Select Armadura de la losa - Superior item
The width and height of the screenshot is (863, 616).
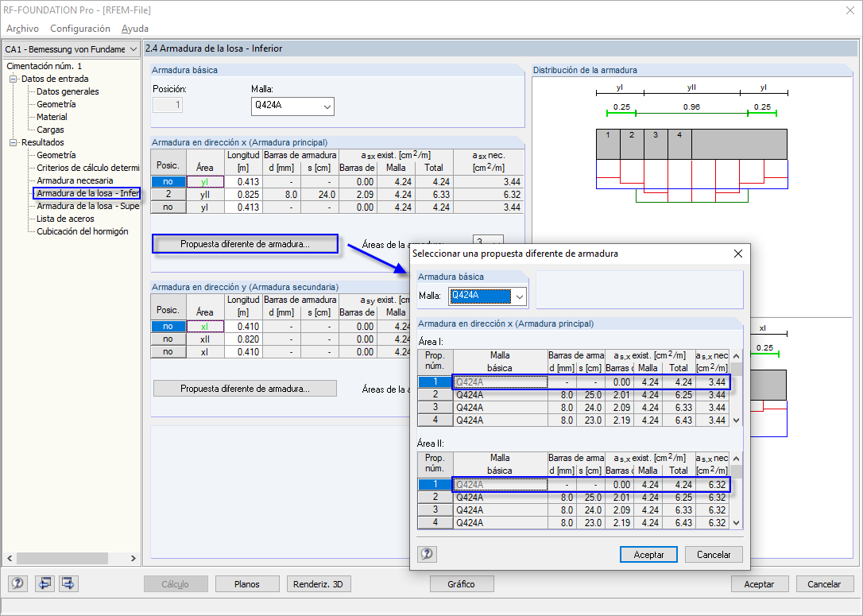tap(87, 206)
